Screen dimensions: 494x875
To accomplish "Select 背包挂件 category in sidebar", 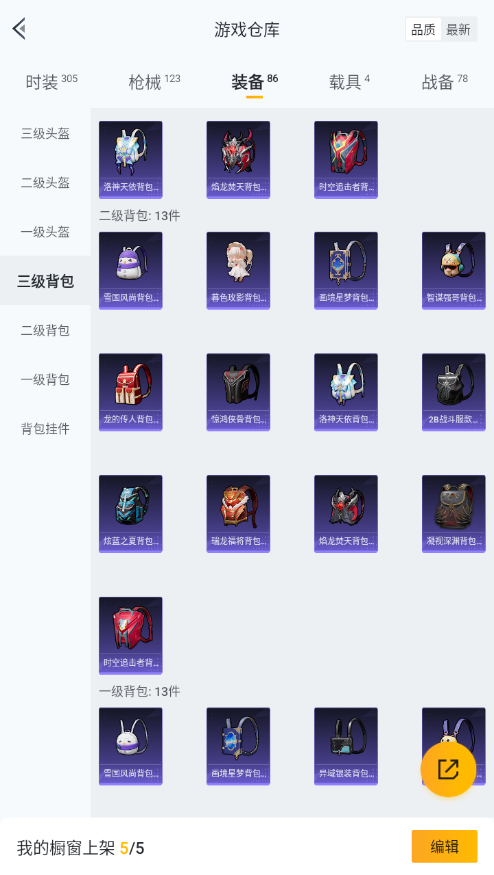I will 45,429.
